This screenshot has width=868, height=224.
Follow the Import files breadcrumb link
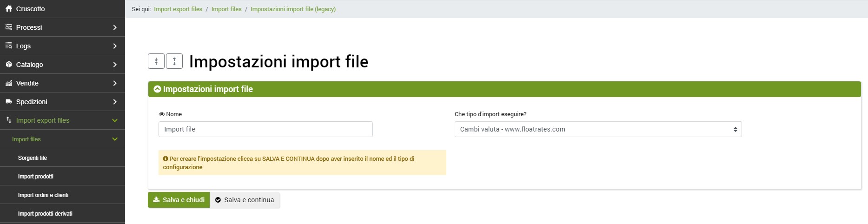pyautogui.click(x=226, y=9)
